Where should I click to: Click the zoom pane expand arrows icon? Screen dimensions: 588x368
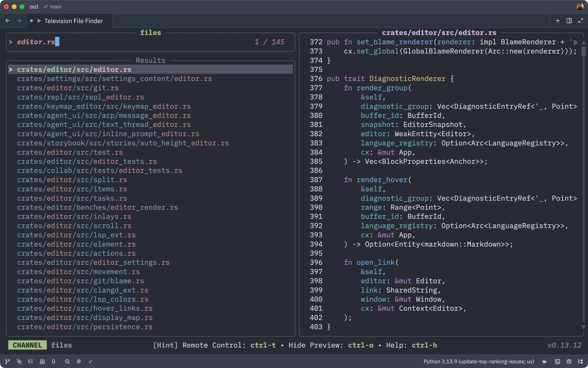point(581,21)
